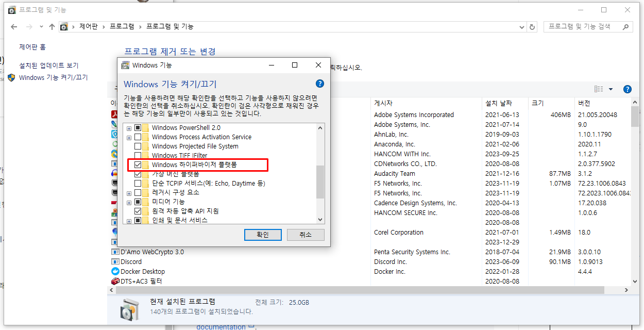644x330 pixels.
Task: Expand the chevron after 제어판 breadcrumb
Action: click(x=104, y=26)
